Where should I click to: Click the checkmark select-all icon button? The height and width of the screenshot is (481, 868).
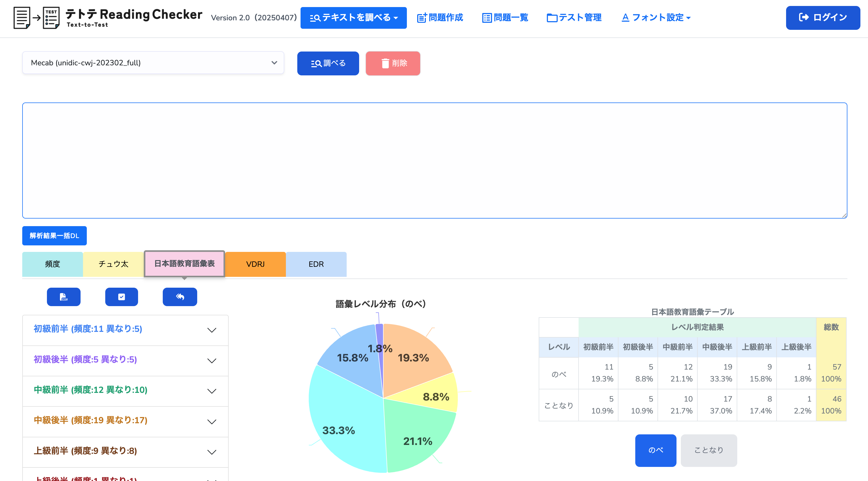click(x=121, y=297)
